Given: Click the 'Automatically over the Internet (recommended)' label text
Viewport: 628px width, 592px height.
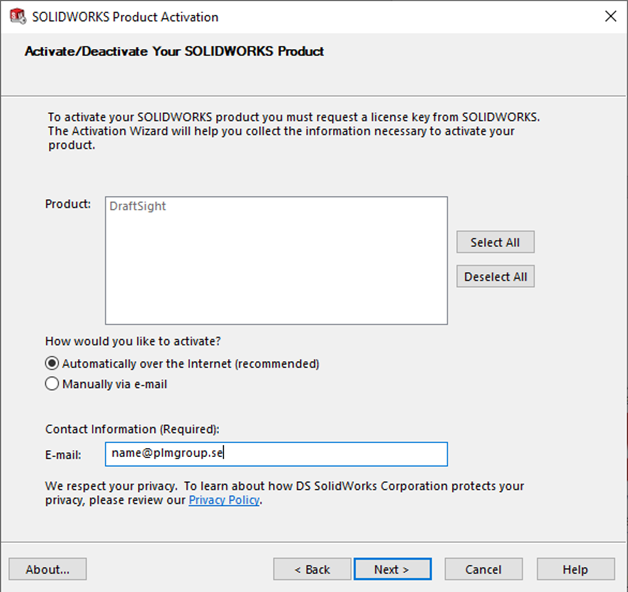Looking at the screenshot, I should 191,364.
